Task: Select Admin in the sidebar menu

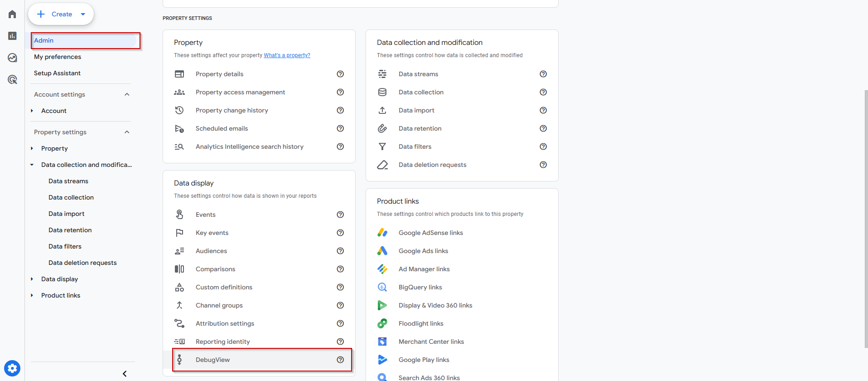Action: (x=84, y=40)
